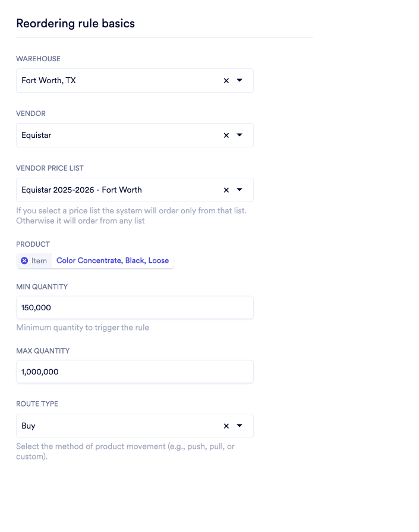Click the Reordering rule basics heading
The width and height of the screenshot is (419, 532).
pos(75,23)
